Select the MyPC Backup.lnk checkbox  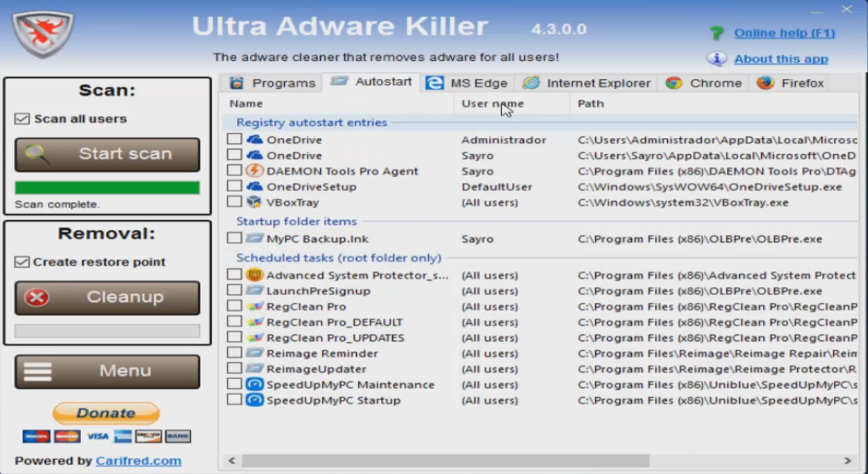pos(234,238)
